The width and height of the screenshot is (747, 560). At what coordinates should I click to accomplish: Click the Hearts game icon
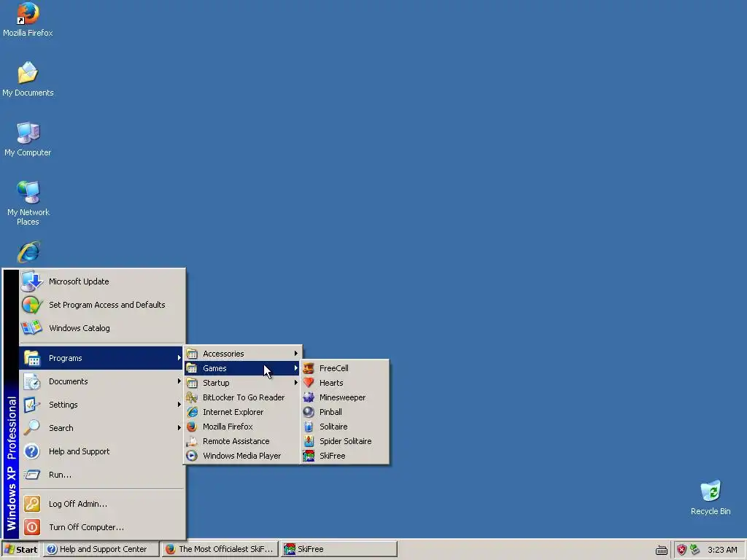click(309, 383)
